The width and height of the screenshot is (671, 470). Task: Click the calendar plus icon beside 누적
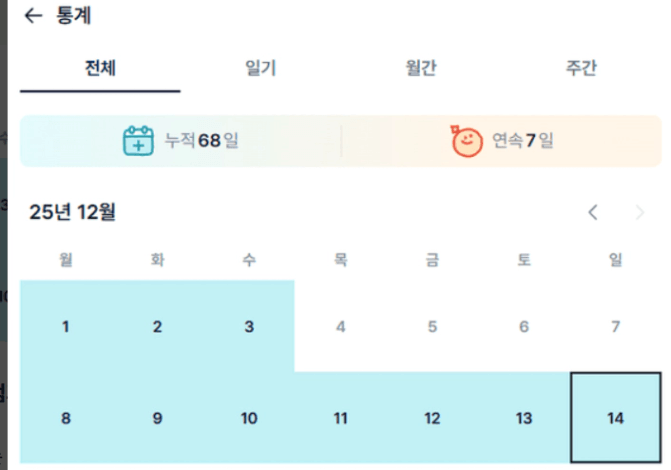(x=139, y=141)
